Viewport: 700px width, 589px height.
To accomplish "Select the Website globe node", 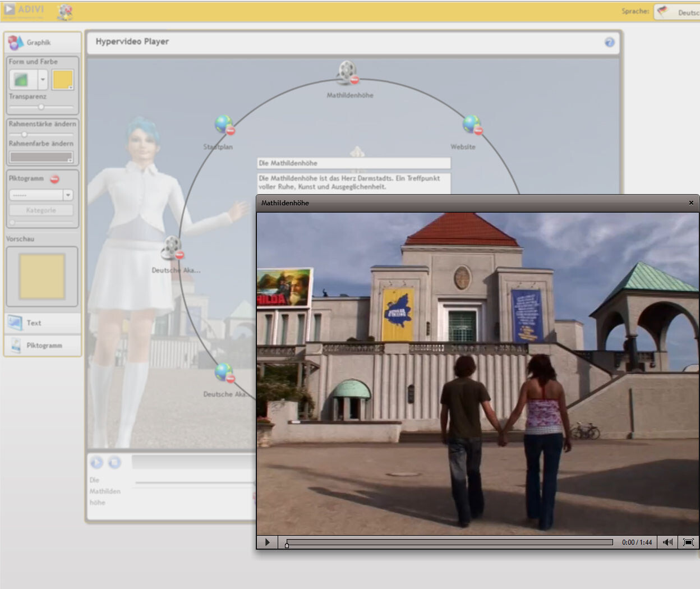I will pyautogui.click(x=471, y=123).
